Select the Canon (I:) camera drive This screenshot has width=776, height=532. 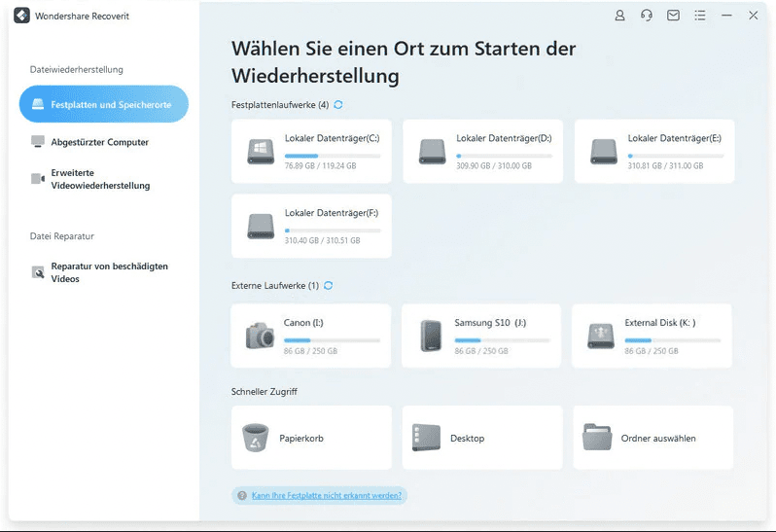(x=311, y=336)
